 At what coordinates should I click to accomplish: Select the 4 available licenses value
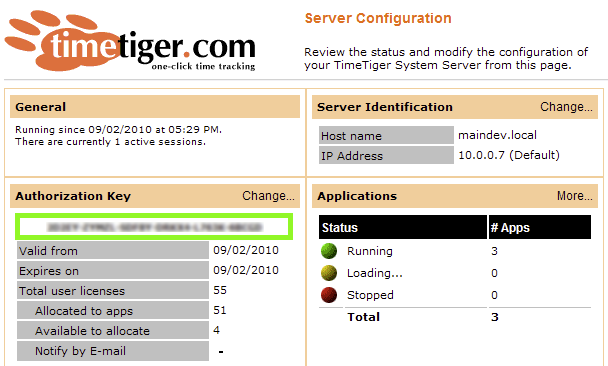click(x=216, y=330)
